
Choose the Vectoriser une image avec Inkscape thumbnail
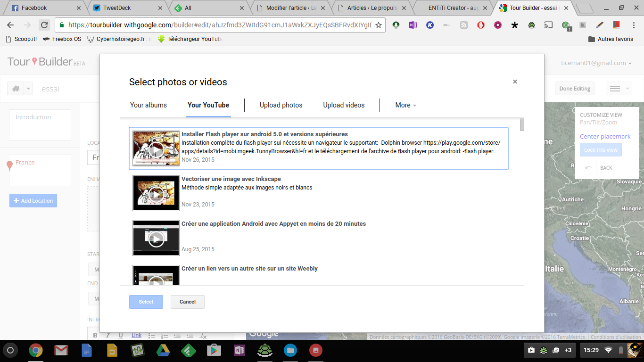pyautogui.click(x=156, y=193)
